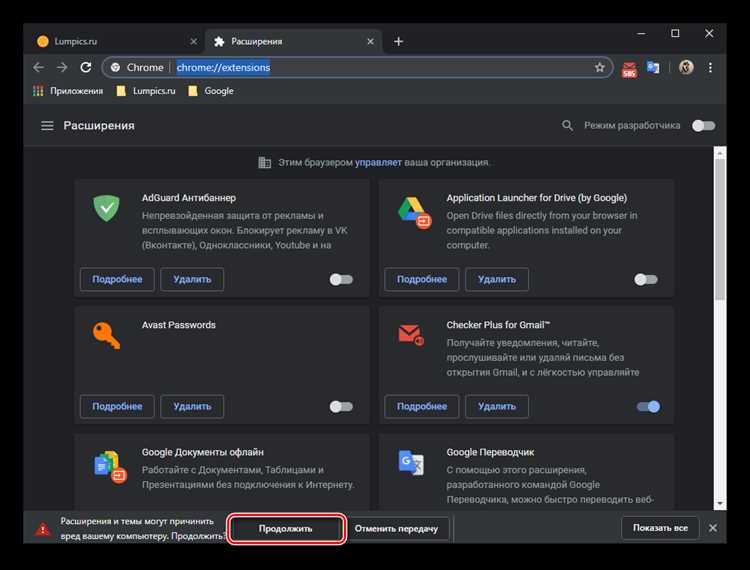Close the Lumpics.ru tab
Viewport: 750px width, 570px height.
193,42
